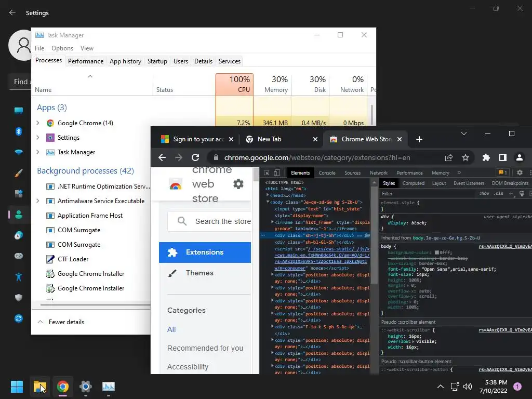Screen dimensions: 532x399
Task: Open the volume control in the system tray
Action: (x=468, y=387)
